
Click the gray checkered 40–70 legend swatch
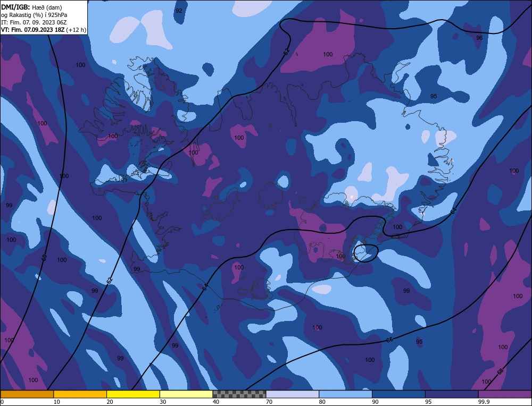click(239, 394)
